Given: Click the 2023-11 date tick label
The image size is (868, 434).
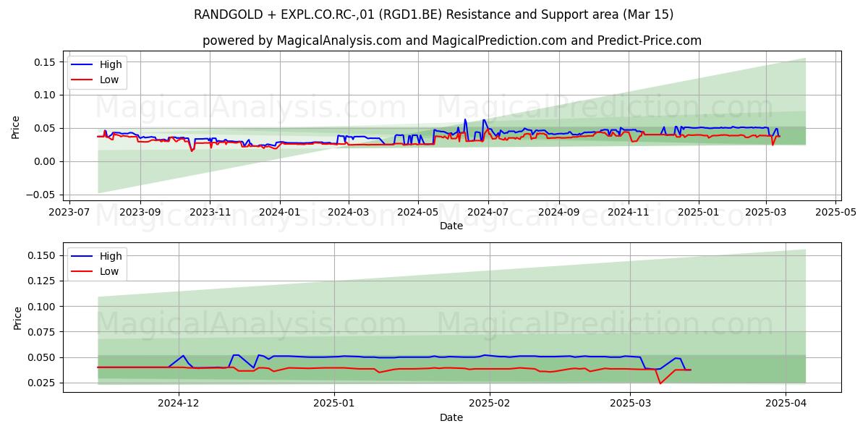Looking at the screenshot, I should click(x=210, y=213).
